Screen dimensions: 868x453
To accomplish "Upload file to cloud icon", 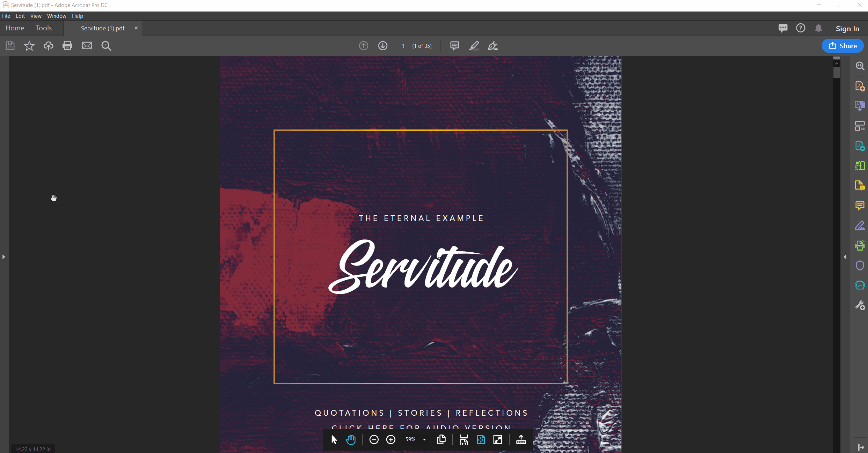I will pos(48,46).
